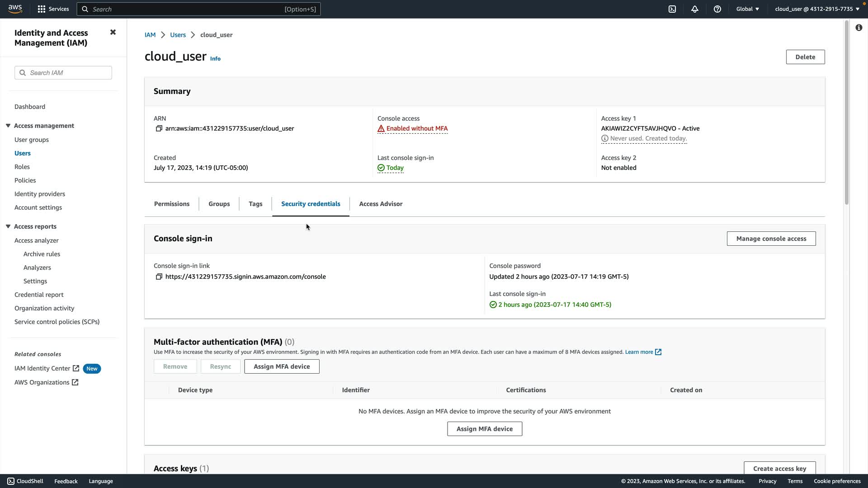Switch to the Access Advisor tab
868x488 pixels.
381,204
